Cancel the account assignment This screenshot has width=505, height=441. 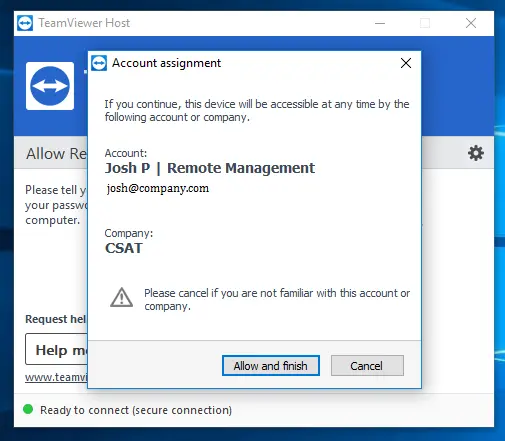coord(367,366)
